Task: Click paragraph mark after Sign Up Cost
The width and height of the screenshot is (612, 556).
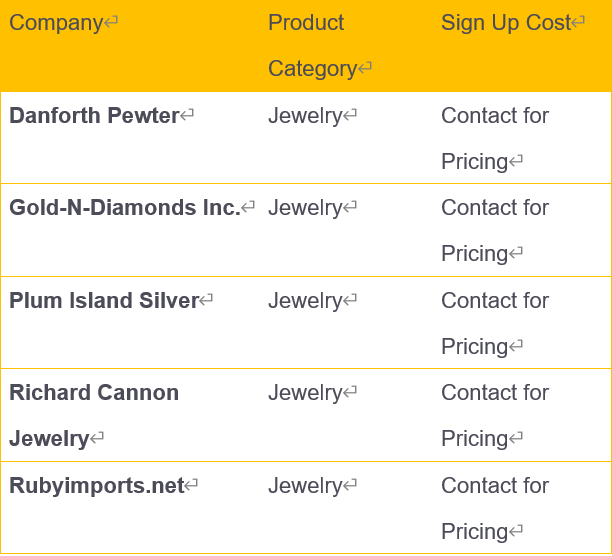Action: [578, 21]
